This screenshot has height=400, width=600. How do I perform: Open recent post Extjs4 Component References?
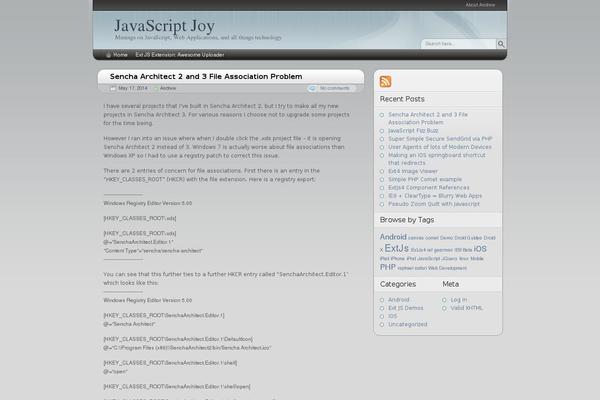tap(429, 188)
